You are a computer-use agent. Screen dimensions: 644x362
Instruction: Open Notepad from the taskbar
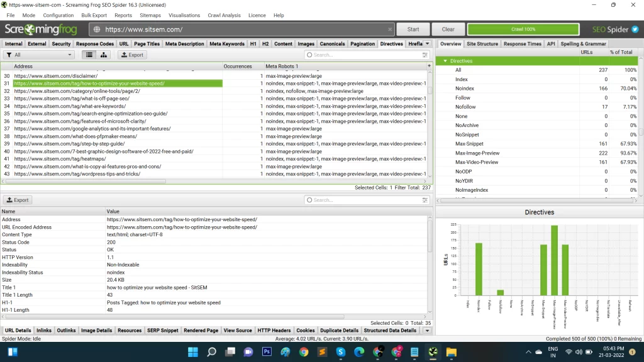click(414, 352)
